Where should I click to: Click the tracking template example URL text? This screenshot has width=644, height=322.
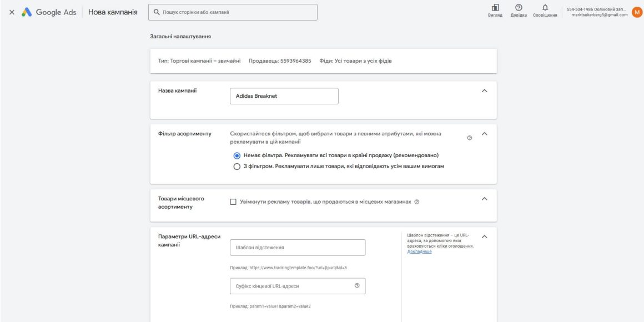point(288,268)
